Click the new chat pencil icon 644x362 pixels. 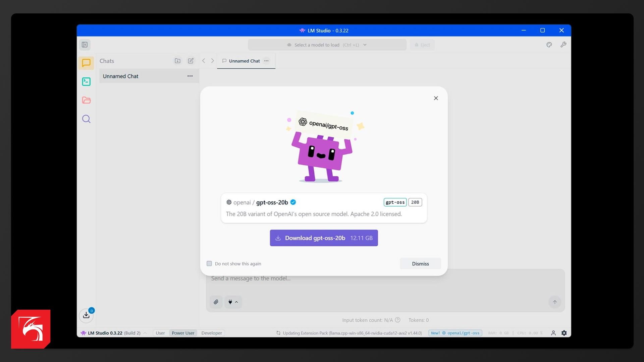point(191,61)
